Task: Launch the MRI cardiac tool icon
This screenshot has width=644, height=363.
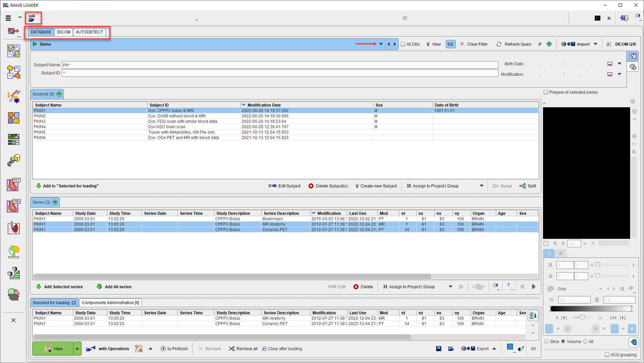Action: (14, 206)
